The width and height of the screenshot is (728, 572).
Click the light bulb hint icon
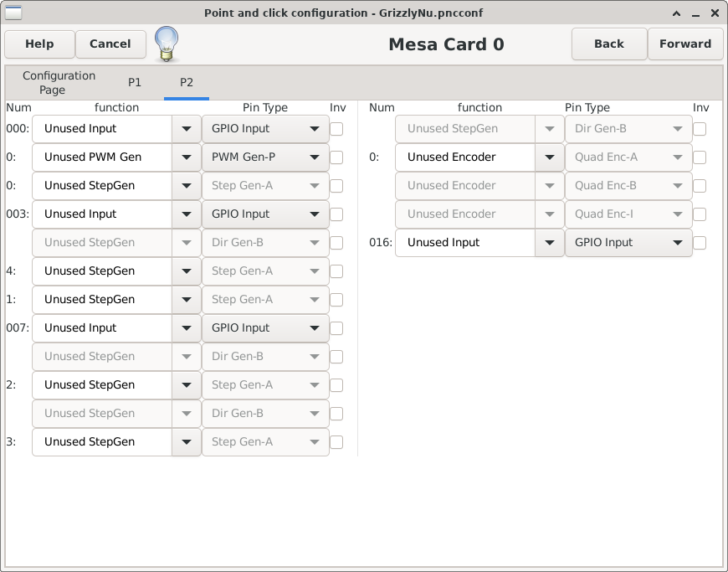[167, 44]
